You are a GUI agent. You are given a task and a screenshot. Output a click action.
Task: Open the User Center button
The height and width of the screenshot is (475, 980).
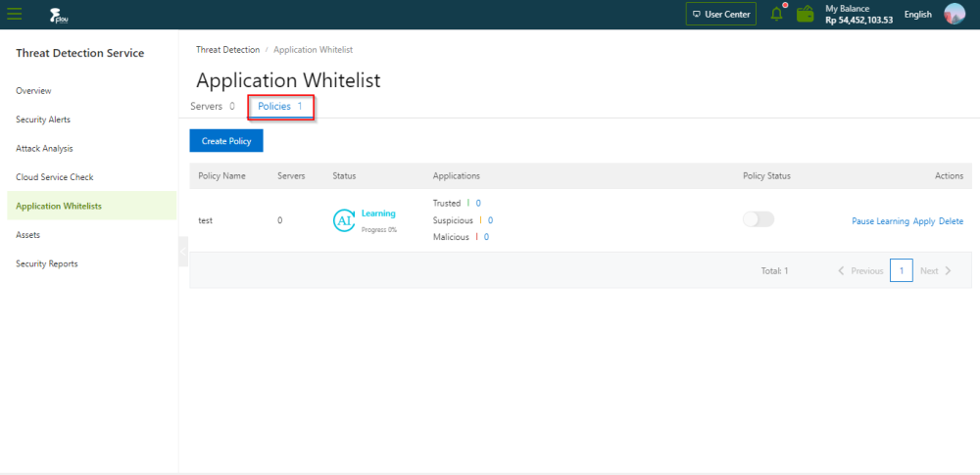click(x=721, y=14)
